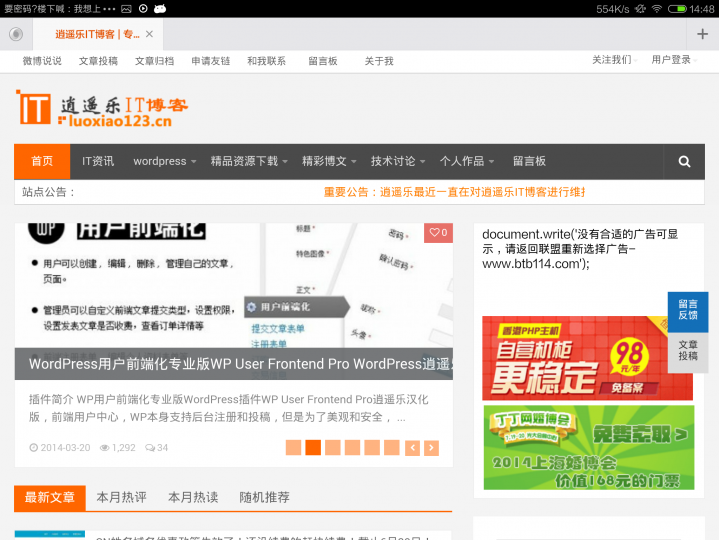This screenshot has height=540, width=719.
Task: Click the 插件简介 article excerpt text
Action: coord(229,408)
